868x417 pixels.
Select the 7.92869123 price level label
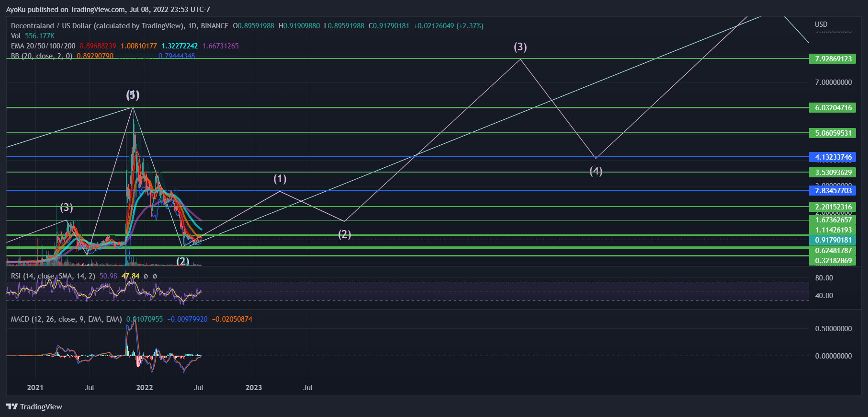[x=833, y=59]
